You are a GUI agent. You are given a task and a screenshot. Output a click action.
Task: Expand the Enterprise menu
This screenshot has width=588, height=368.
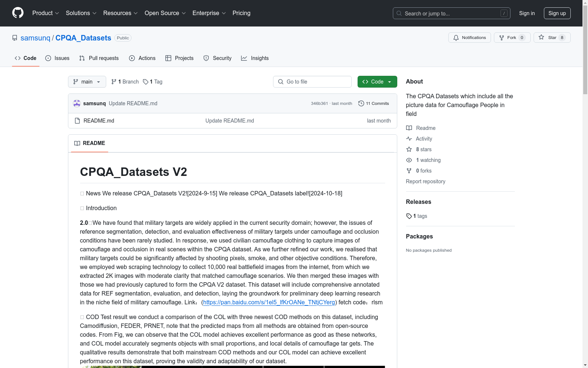coord(209,13)
